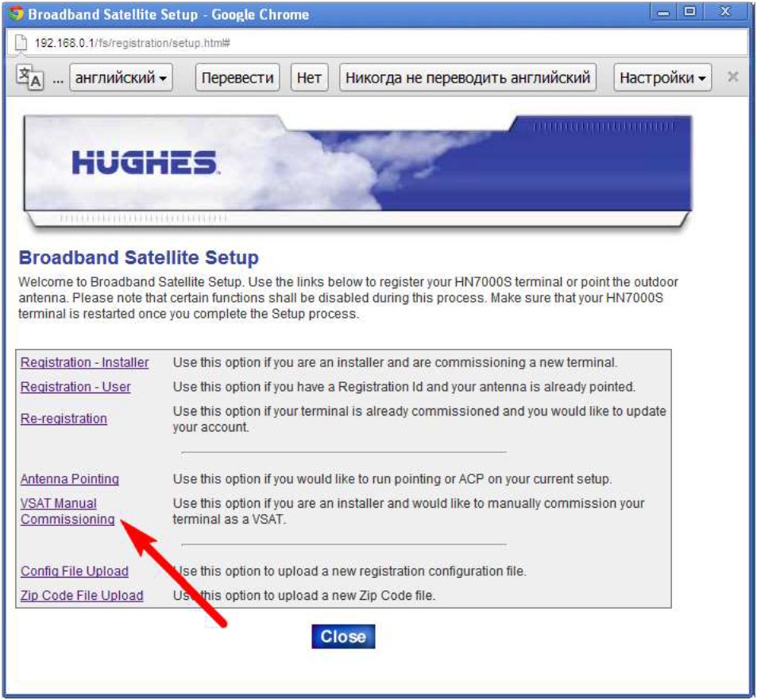The width and height of the screenshot is (757, 700).
Task: Minimize the Chrome window
Action: (663, 12)
